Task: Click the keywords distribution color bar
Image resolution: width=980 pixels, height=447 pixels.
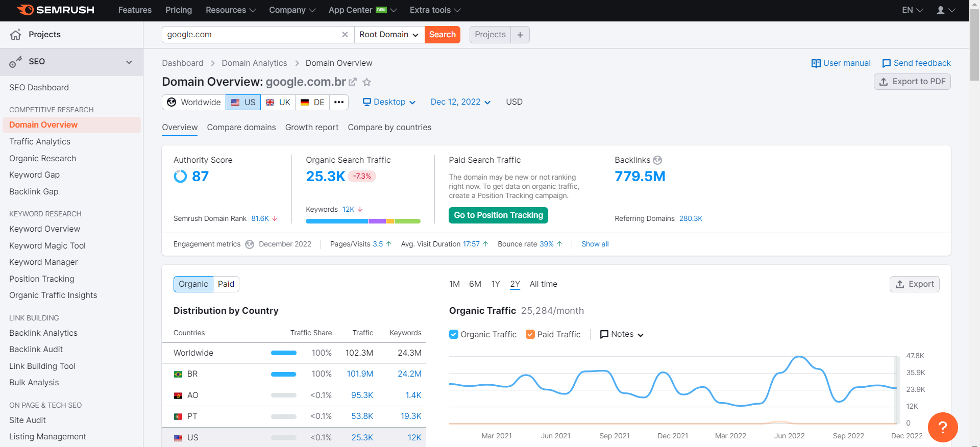Action: pos(363,221)
